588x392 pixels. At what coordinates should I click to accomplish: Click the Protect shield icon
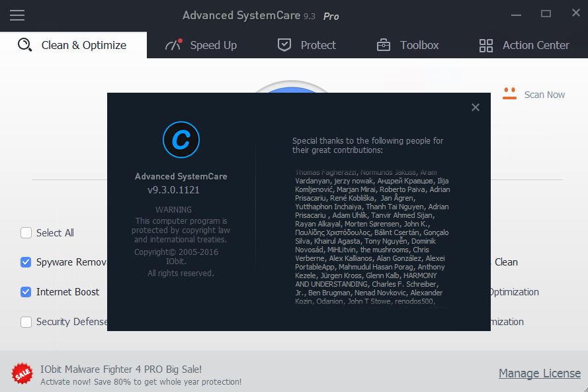click(x=284, y=44)
